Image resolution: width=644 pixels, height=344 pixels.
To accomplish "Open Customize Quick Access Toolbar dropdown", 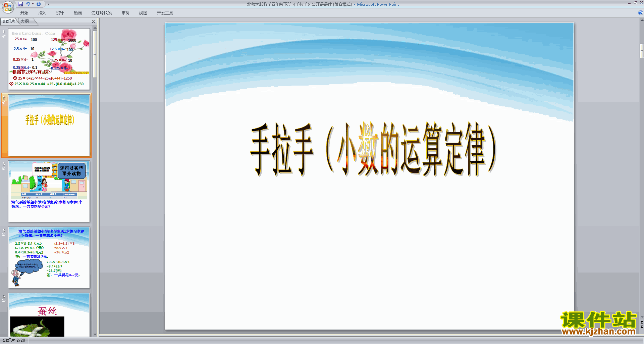I will pos(48,4).
